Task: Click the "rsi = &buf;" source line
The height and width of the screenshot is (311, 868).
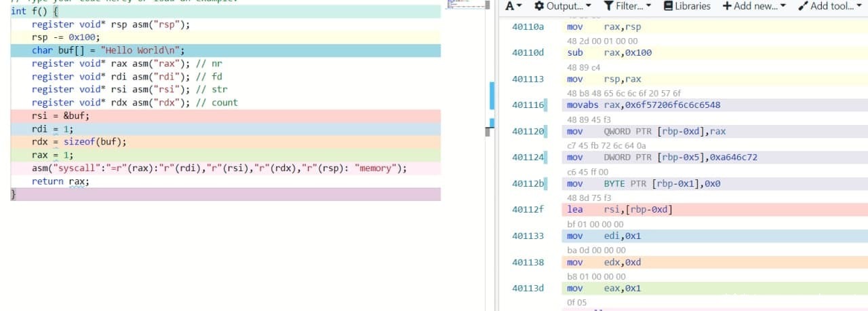Action: click(60, 116)
